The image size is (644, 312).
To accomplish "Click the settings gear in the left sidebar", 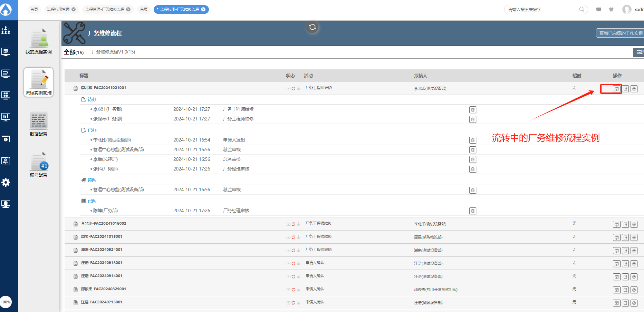I will [x=6, y=182].
